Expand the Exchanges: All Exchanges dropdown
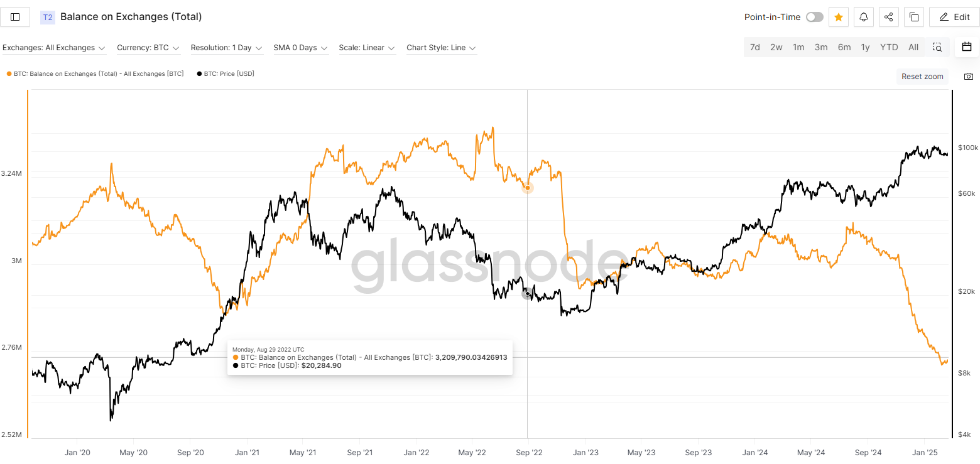 (x=54, y=48)
